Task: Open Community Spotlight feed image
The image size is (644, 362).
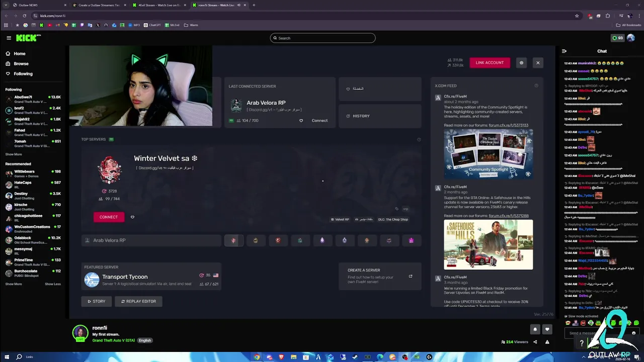Action: coord(488,154)
